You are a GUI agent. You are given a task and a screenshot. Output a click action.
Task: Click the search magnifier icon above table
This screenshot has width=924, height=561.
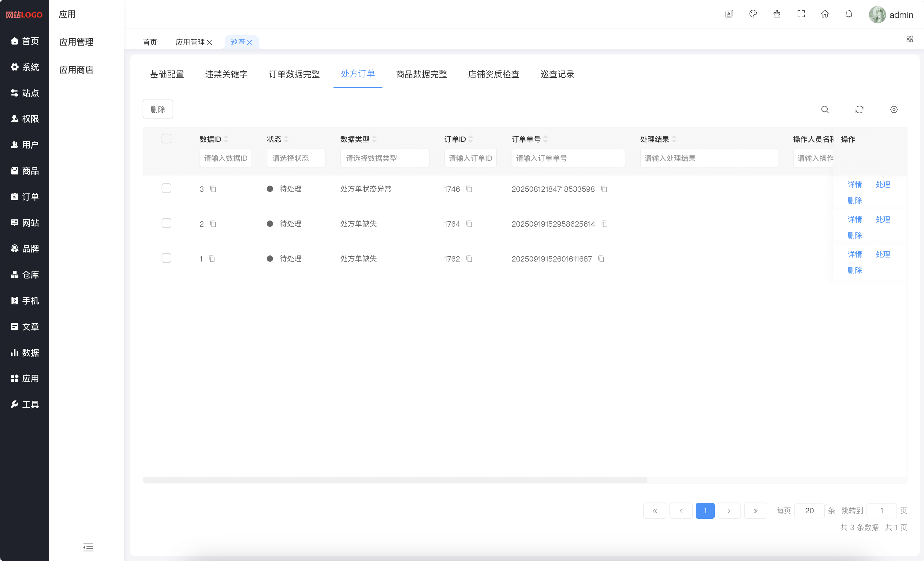click(825, 110)
